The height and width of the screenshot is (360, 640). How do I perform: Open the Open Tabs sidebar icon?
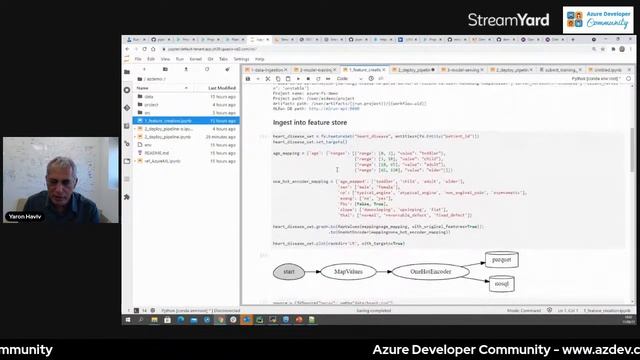click(127, 161)
